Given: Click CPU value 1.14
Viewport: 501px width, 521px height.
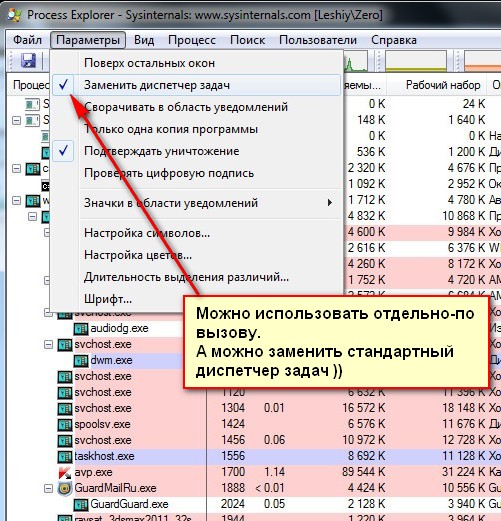Looking at the screenshot, I should pos(274,472).
